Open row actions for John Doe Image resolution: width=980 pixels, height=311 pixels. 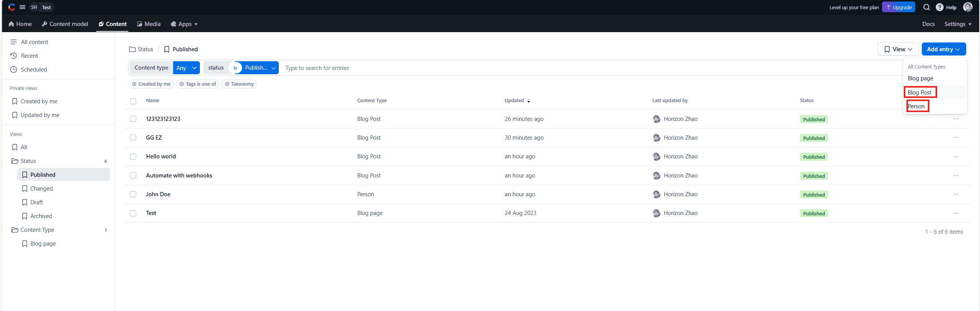[956, 194]
